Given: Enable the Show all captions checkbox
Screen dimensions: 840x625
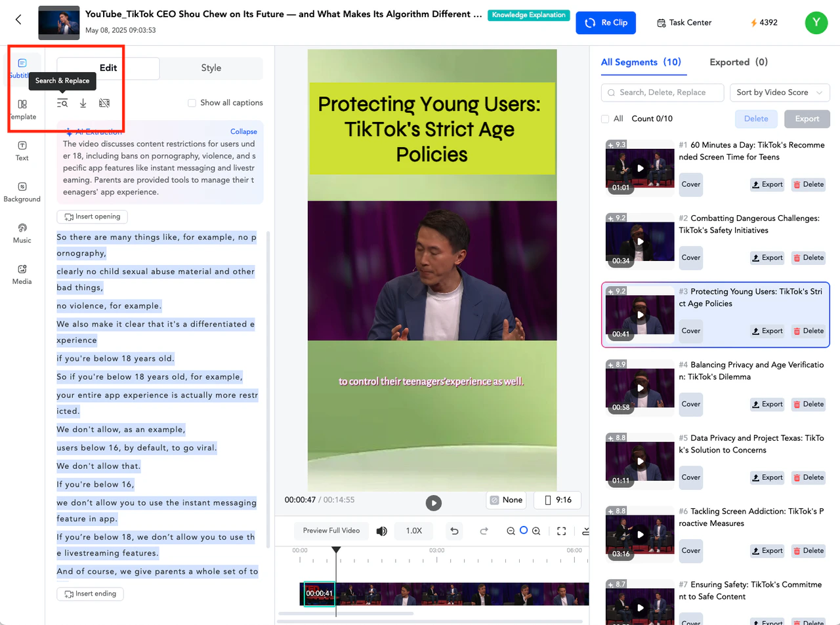Looking at the screenshot, I should (x=192, y=103).
